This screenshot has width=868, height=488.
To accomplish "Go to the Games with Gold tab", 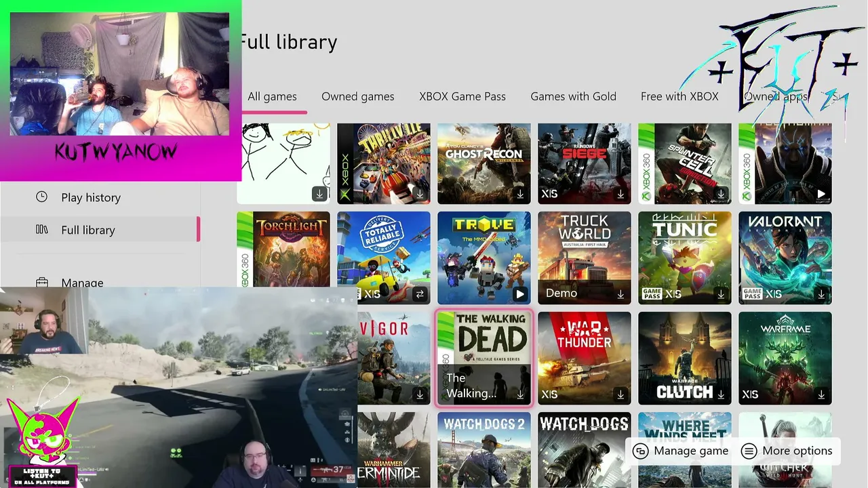I will click(573, 96).
